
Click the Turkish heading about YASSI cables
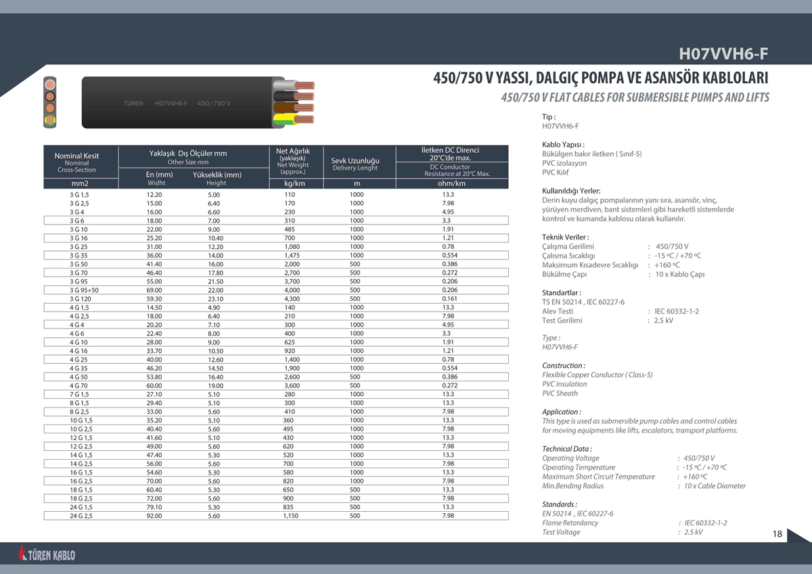pos(600,78)
